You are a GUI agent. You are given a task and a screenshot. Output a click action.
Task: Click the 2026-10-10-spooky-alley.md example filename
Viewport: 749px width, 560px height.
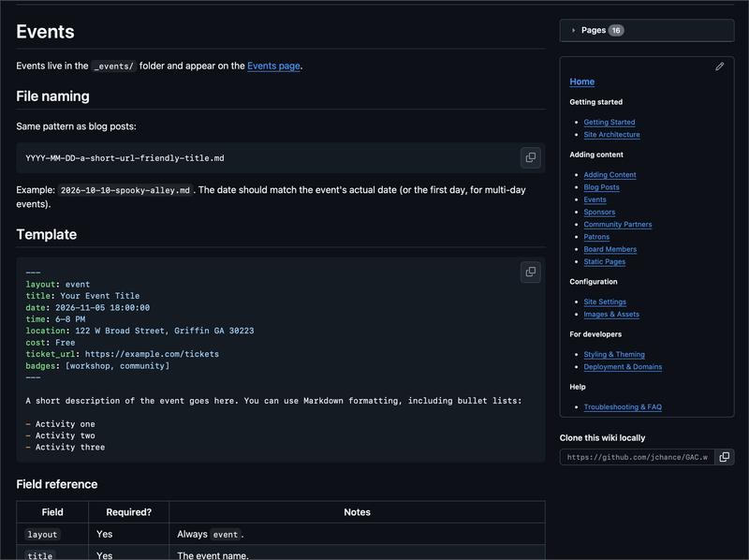(125, 190)
